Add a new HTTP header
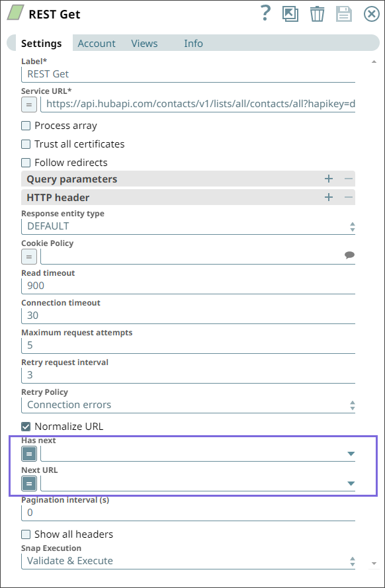This screenshot has height=588, width=385. coord(328,197)
